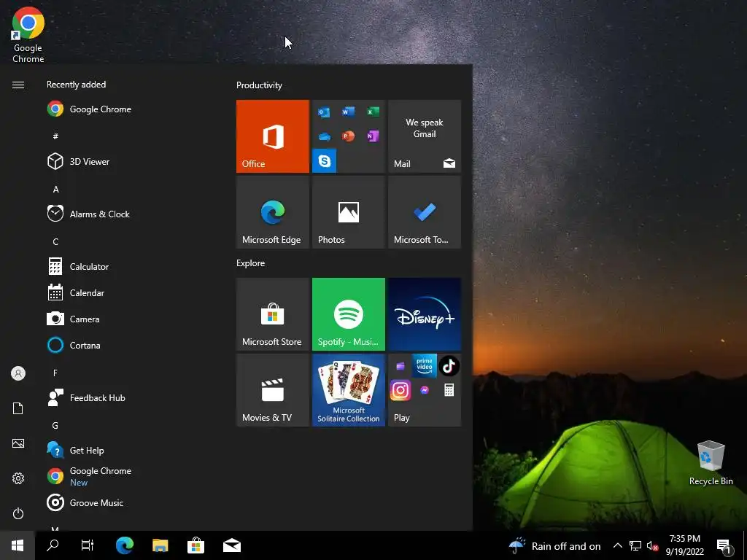Image resolution: width=747 pixels, height=560 pixels.
Task: Open taskbar Search magnifier
Action: point(53,545)
